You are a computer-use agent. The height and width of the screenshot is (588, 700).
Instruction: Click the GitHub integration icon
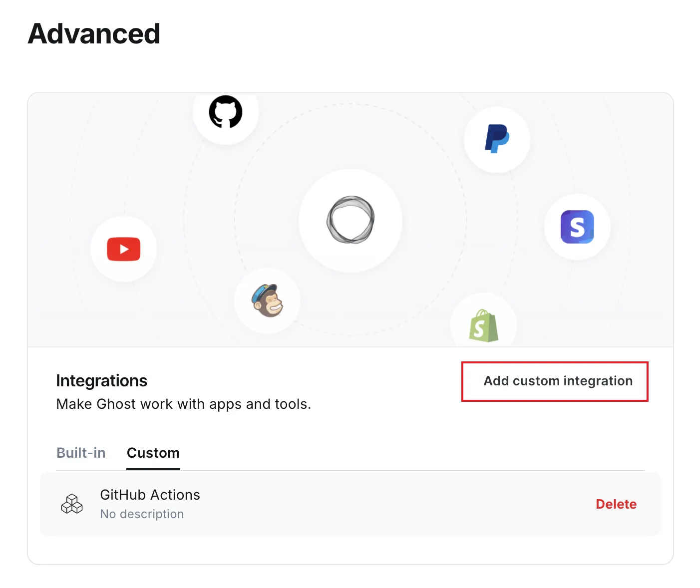(x=226, y=112)
